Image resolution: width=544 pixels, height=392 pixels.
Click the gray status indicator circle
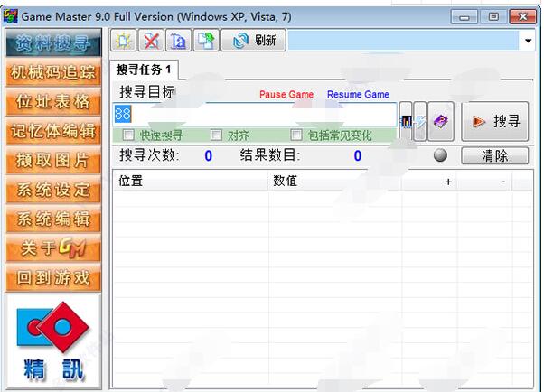coord(440,155)
